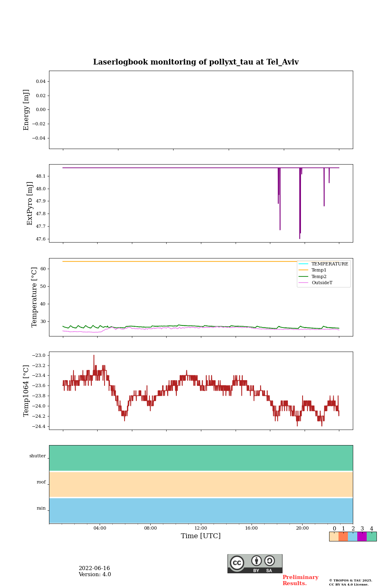Click the light blue swatch labeled 2
Viewport: 392px width, 588px height.
(353, 537)
